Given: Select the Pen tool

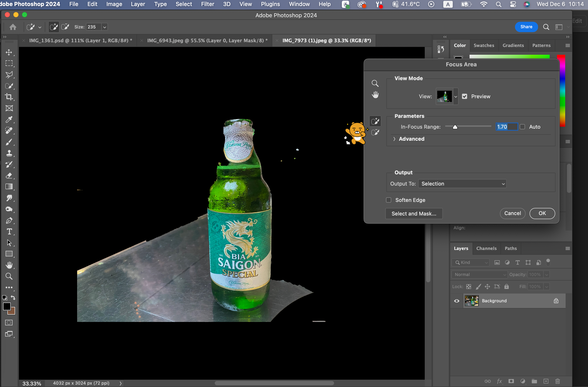Looking at the screenshot, I should pos(9,220).
